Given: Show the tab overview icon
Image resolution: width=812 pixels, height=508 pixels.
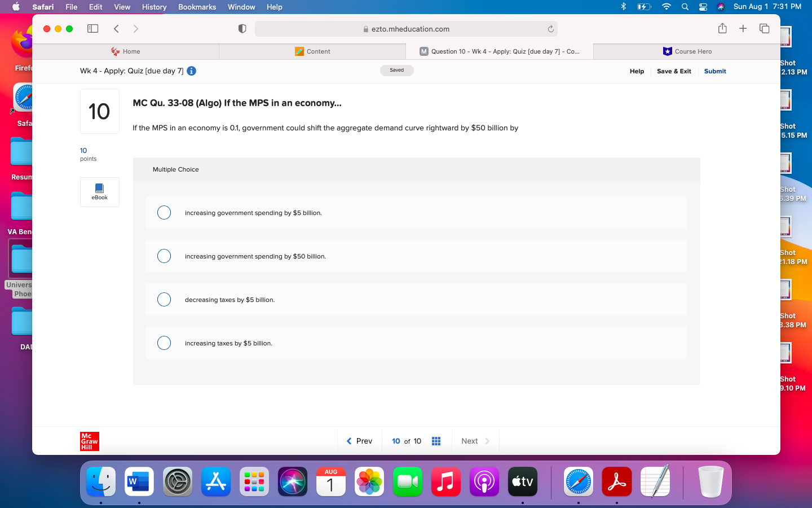Looking at the screenshot, I should (x=764, y=28).
